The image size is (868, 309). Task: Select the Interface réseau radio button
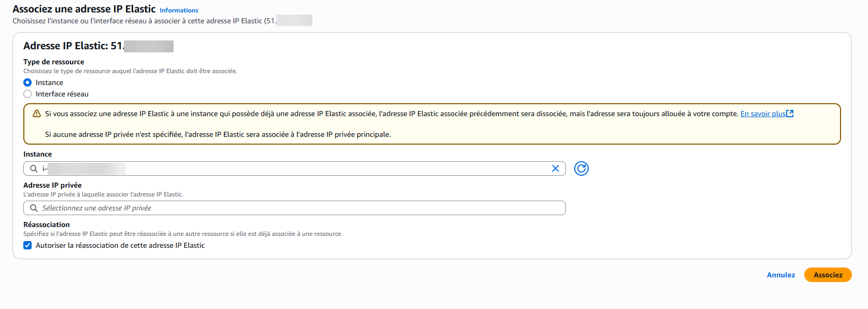click(x=27, y=94)
